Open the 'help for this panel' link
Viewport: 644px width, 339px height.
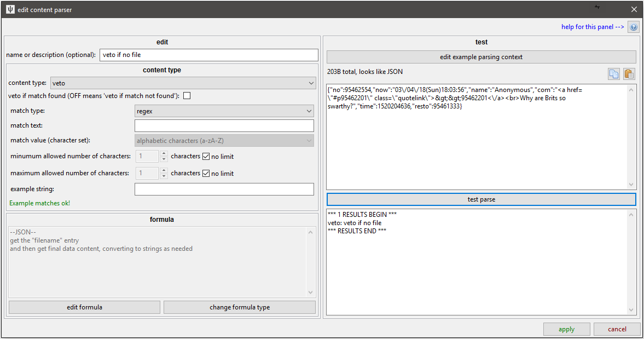coord(592,27)
